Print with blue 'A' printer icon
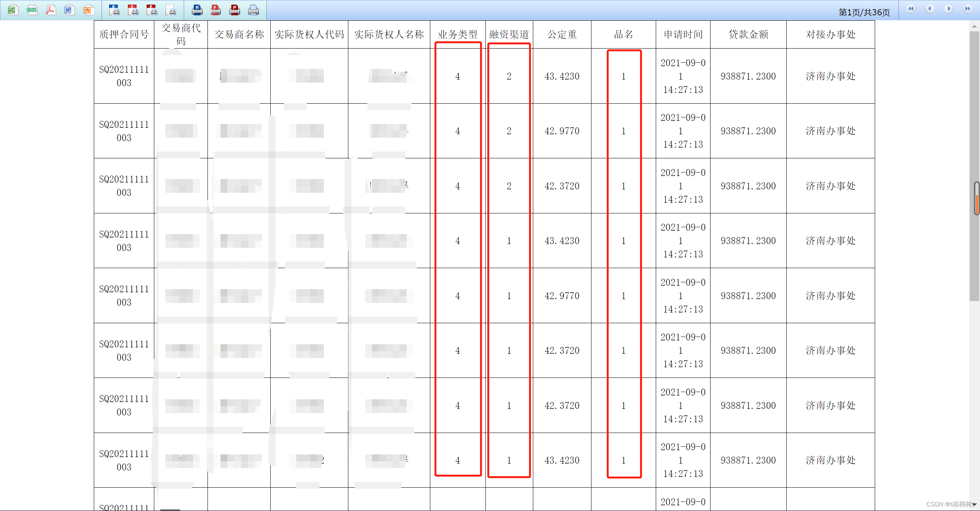This screenshot has height=511, width=980. click(x=197, y=10)
